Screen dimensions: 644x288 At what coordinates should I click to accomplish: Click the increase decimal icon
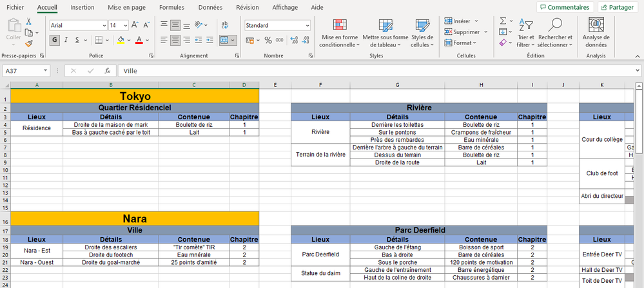point(294,40)
